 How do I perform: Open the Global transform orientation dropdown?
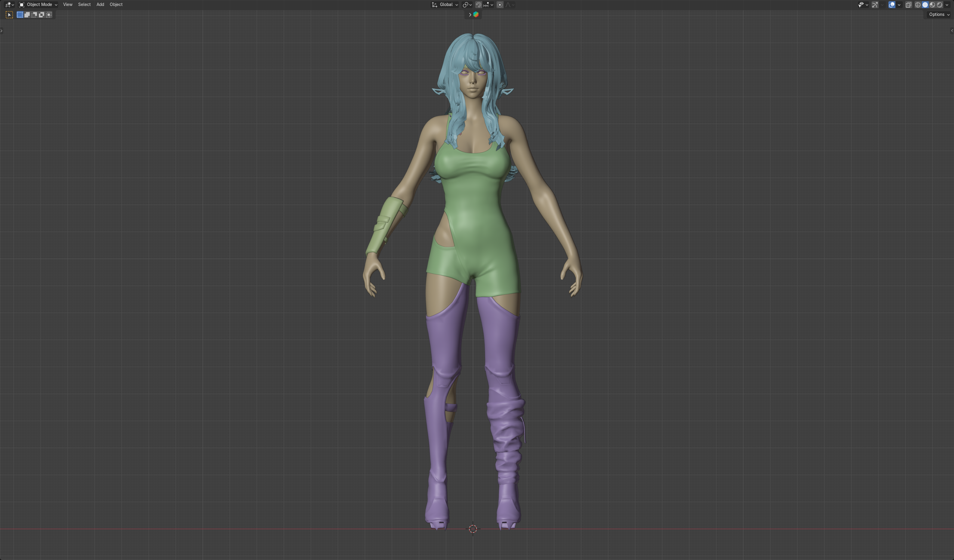(445, 5)
